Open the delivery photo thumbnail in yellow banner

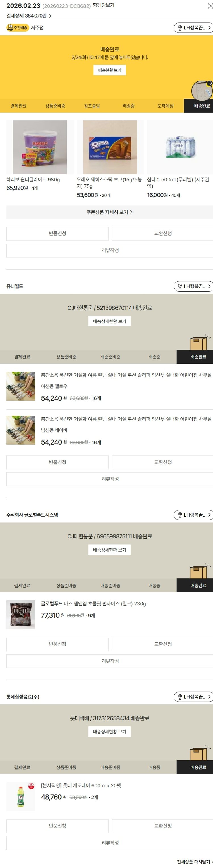[x=202, y=91]
